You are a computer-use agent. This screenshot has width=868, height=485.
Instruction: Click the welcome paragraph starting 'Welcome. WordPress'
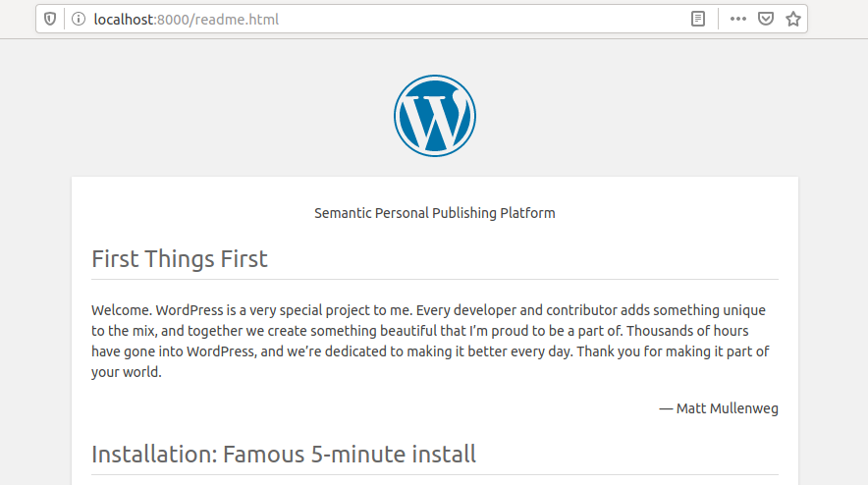click(x=431, y=341)
